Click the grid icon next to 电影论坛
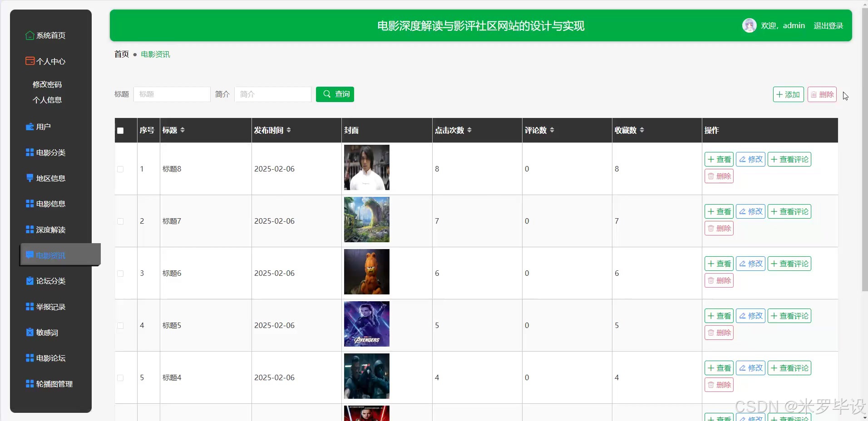868x421 pixels. coord(30,358)
